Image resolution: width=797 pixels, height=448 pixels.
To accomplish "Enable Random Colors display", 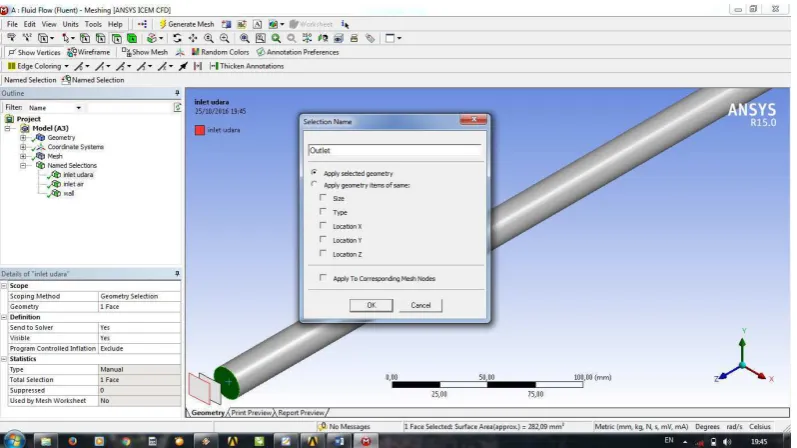I will pos(220,52).
